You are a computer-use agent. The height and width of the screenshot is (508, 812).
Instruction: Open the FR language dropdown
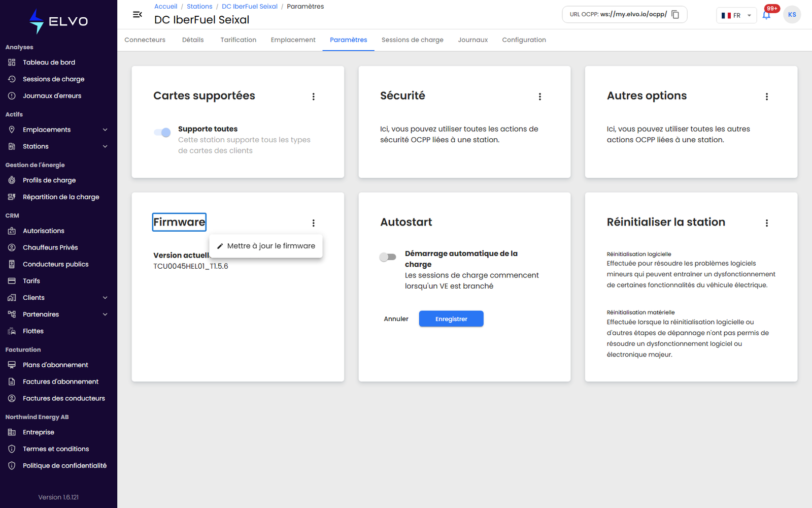click(x=736, y=15)
